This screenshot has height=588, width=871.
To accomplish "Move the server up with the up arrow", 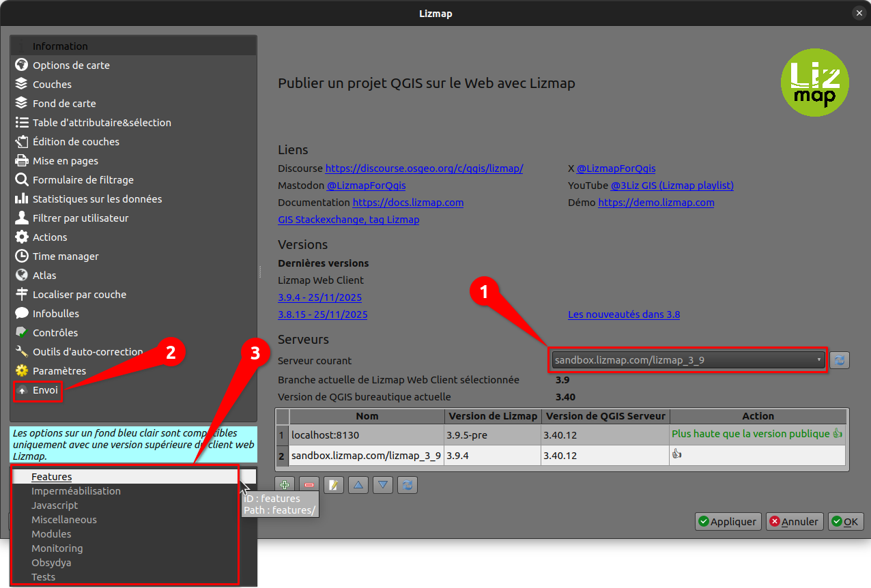I will (x=358, y=484).
